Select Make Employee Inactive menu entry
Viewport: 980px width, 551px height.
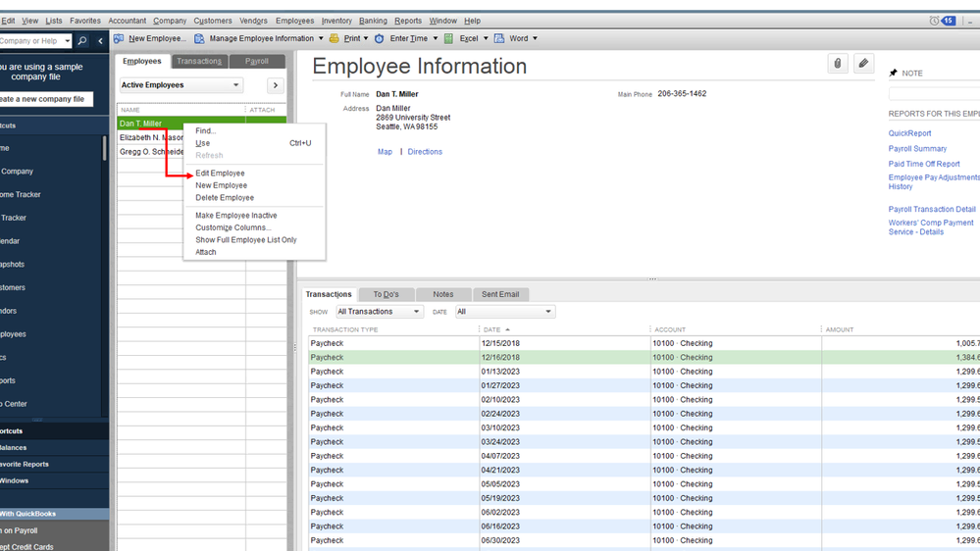pos(235,216)
